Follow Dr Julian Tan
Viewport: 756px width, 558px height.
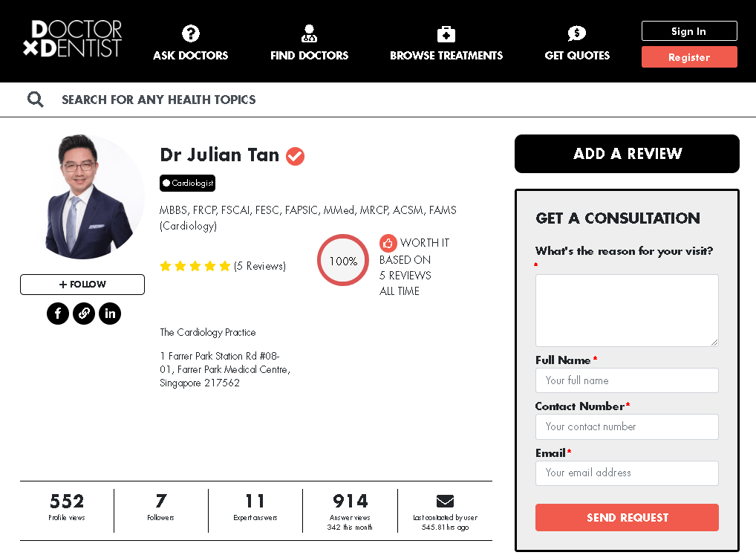coord(82,285)
